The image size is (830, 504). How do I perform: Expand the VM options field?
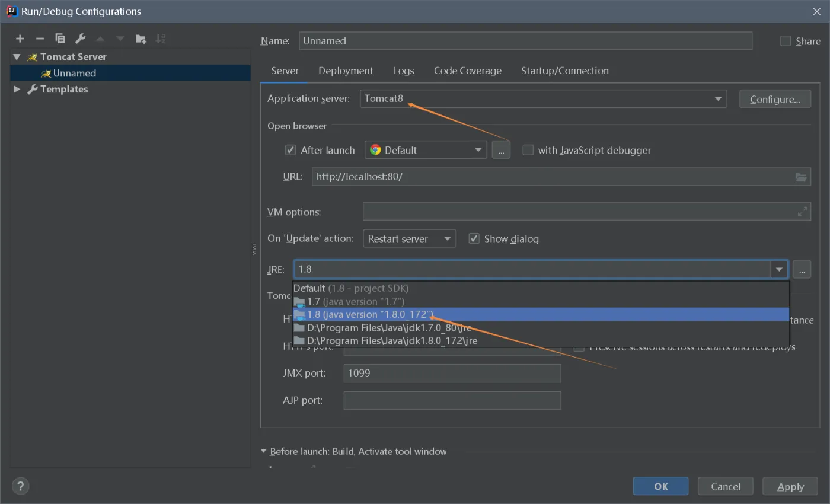tap(803, 211)
